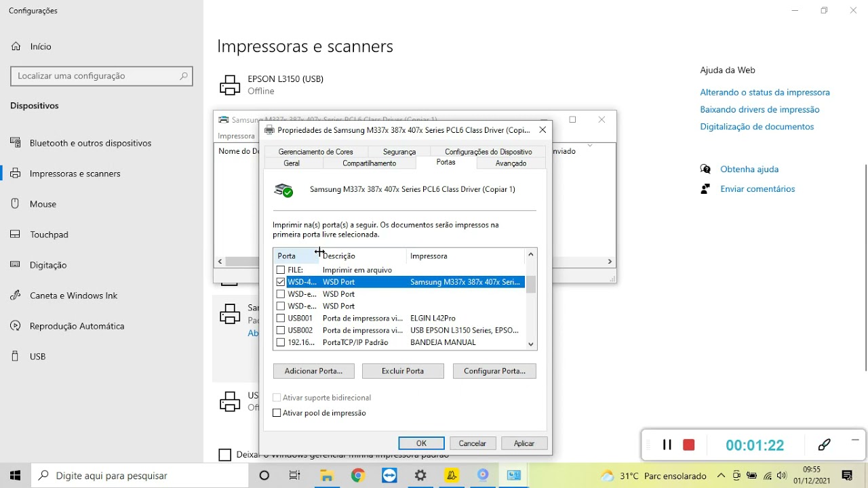The image size is (868, 488).
Task: Toggle Windows manage default printer checkbox
Action: pyautogui.click(x=225, y=455)
